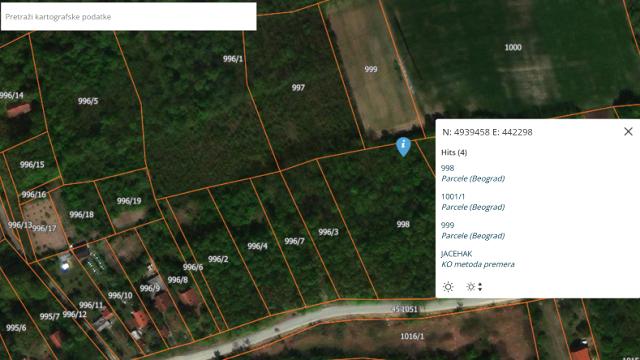Click the blue info marker pin

coord(403,147)
